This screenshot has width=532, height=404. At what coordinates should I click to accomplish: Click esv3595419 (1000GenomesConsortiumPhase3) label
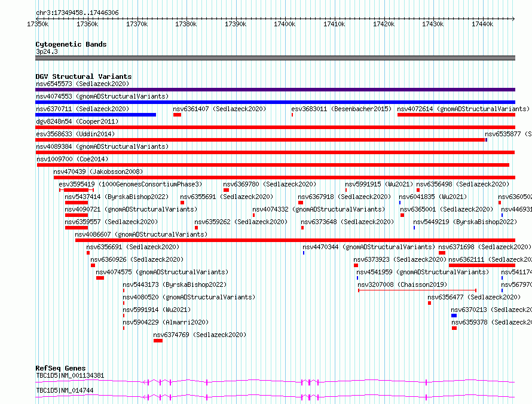pos(130,184)
